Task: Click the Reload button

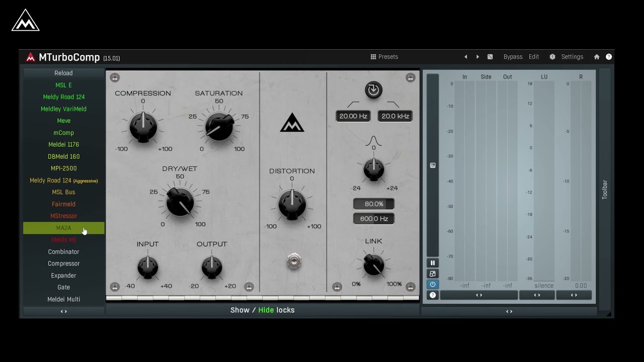Action: pos(63,73)
